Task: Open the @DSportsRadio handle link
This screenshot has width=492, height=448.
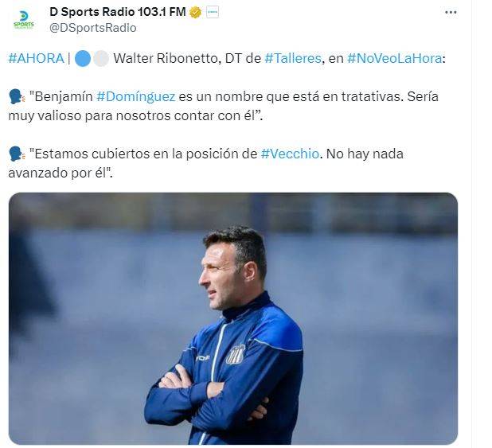Action: 93,28
